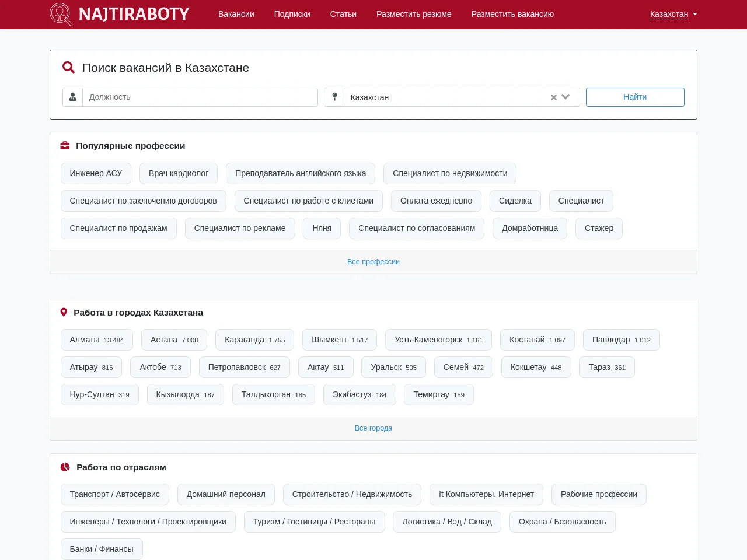The width and height of the screenshot is (747, 560).
Task: Choose Преподаватель английского языка
Action: click(301, 173)
